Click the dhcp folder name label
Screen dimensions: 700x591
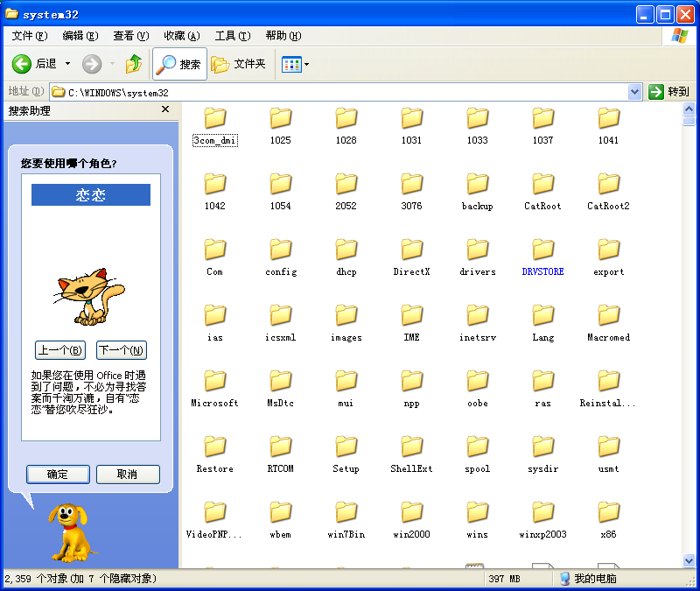click(346, 271)
